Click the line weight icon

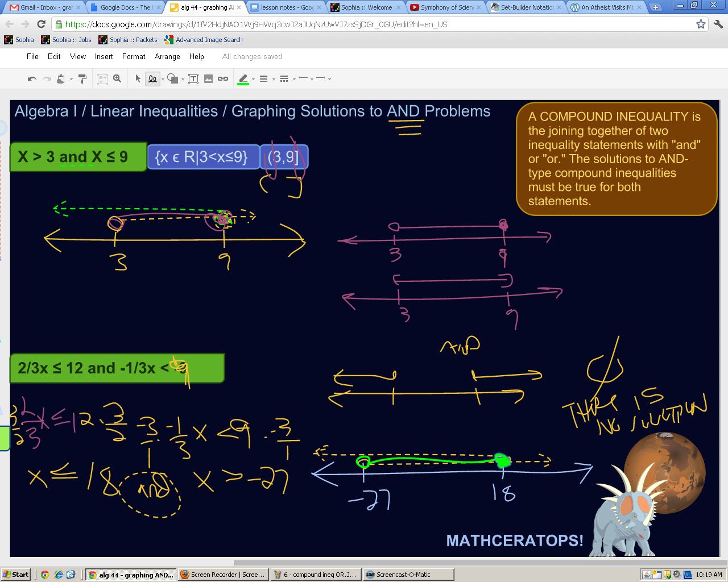pyautogui.click(x=263, y=79)
